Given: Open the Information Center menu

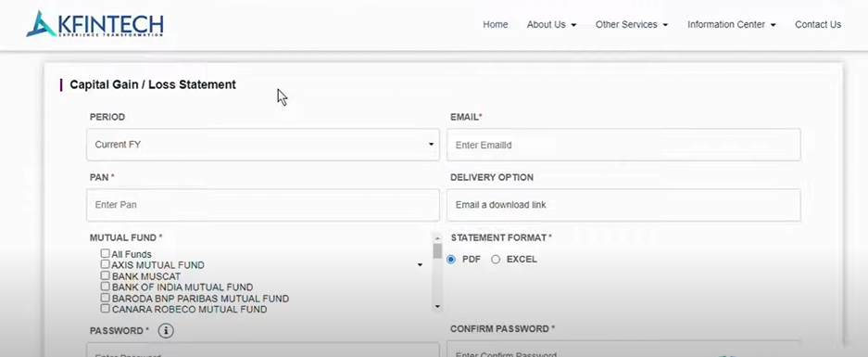Looking at the screenshot, I should pyautogui.click(x=732, y=24).
